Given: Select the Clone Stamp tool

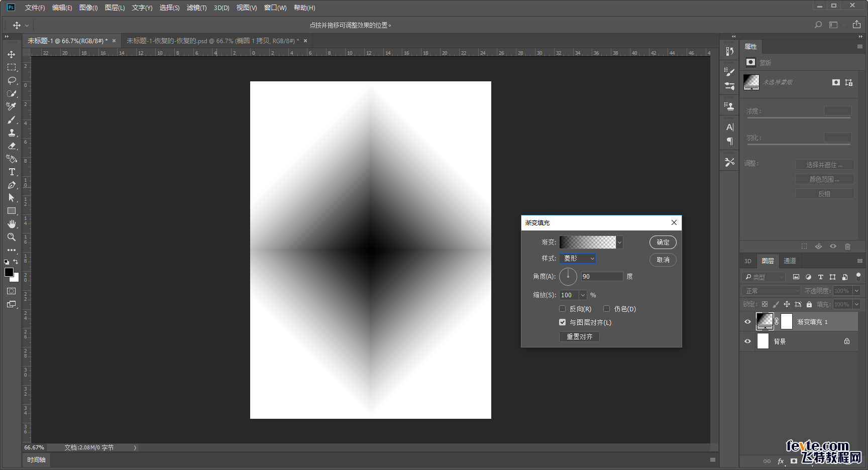Looking at the screenshot, I should (x=12, y=133).
